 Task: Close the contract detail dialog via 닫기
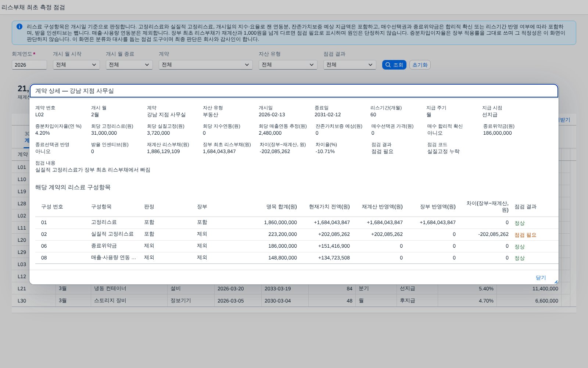541,278
